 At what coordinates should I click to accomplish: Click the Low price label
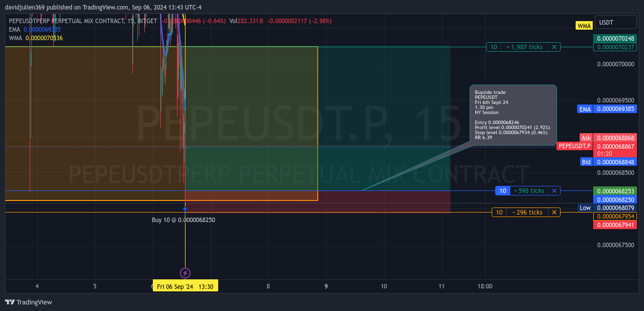tap(585, 208)
